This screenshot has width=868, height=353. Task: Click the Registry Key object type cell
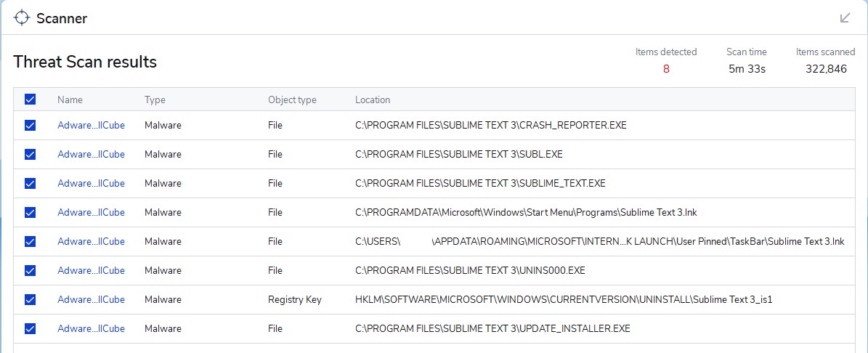pyautogui.click(x=294, y=300)
